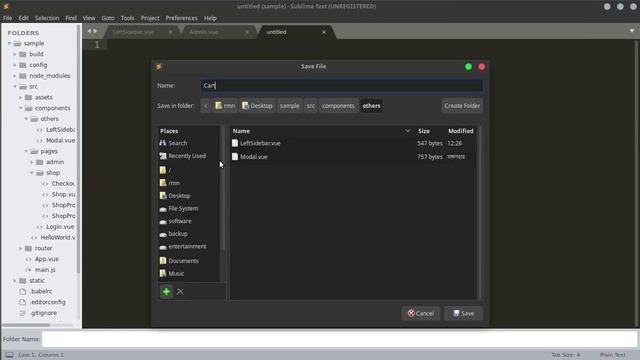Expand the build folder
Screen dimensions: 640x360
pos(15,54)
